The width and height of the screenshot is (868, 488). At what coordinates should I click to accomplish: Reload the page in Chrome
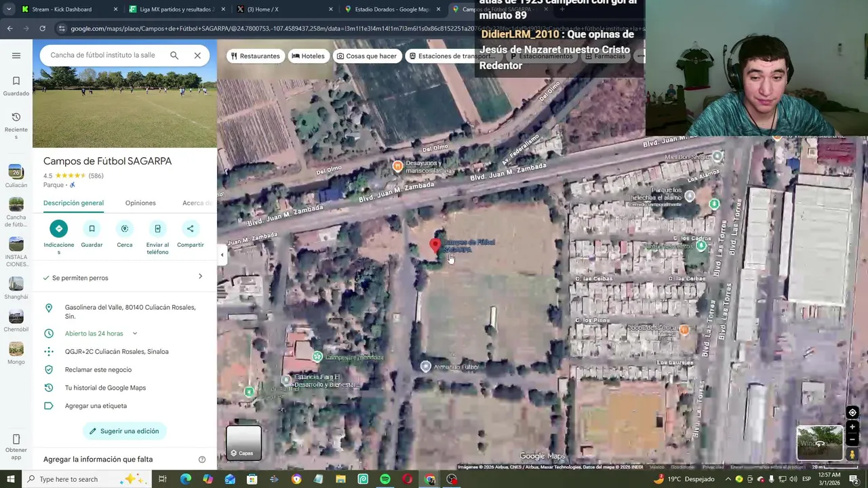tap(42, 28)
